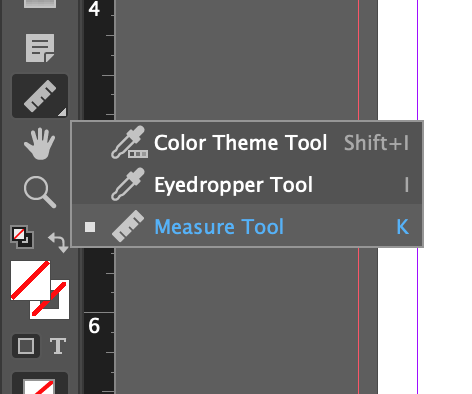The width and height of the screenshot is (472, 394).
Task: Click the default fill and stroke icon
Action: [x=22, y=237]
